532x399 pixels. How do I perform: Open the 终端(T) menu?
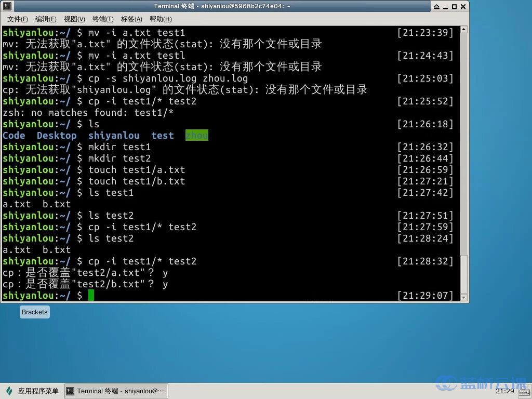(103, 19)
